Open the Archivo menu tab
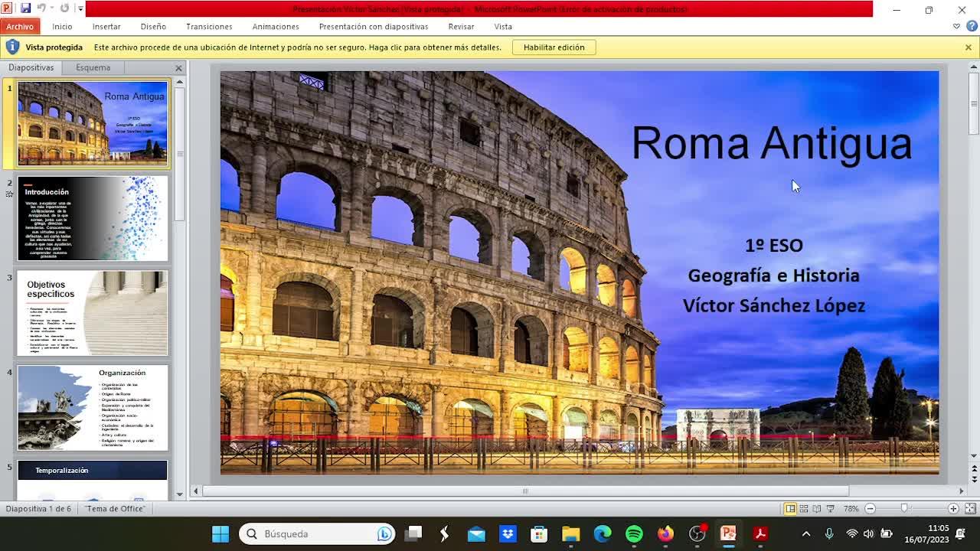This screenshot has width=980, height=551. click(x=20, y=26)
